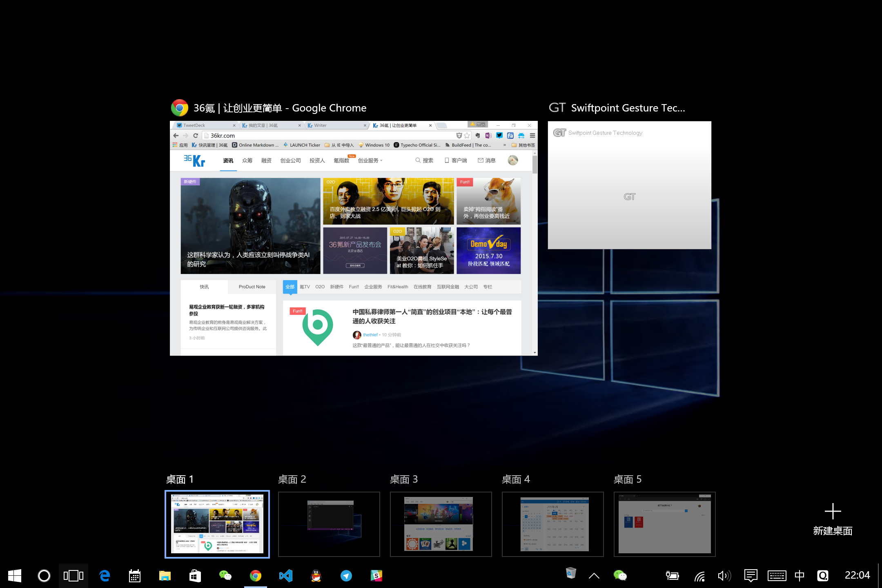Switch input method via the 中 tray indicator
The height and width of the screenshot is (588, 882).
pyautogui.click(x=800, y=576)
